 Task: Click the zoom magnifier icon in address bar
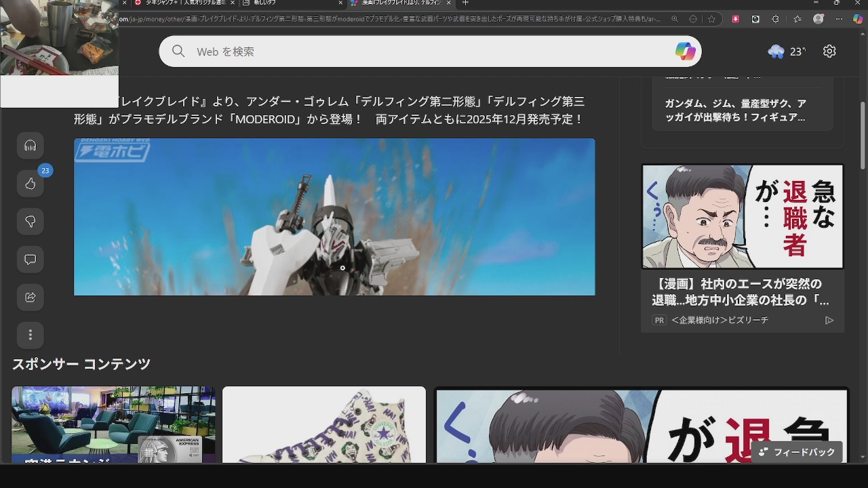pos(675,19)
